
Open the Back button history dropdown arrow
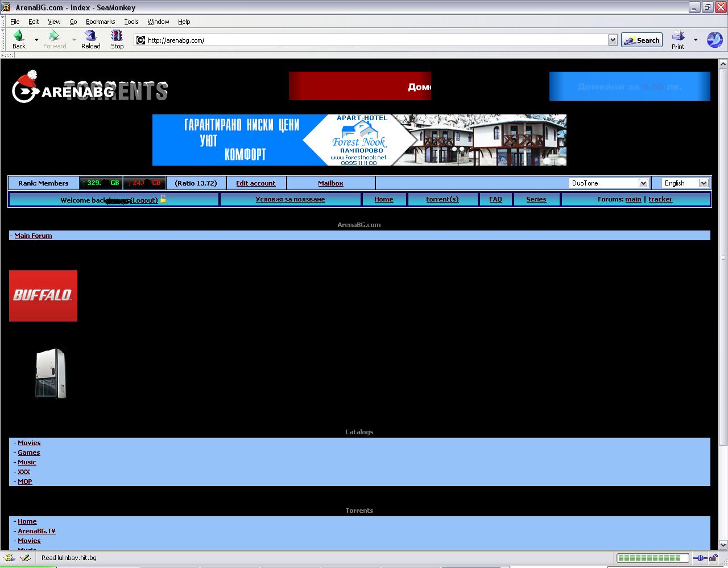point(36,40)
